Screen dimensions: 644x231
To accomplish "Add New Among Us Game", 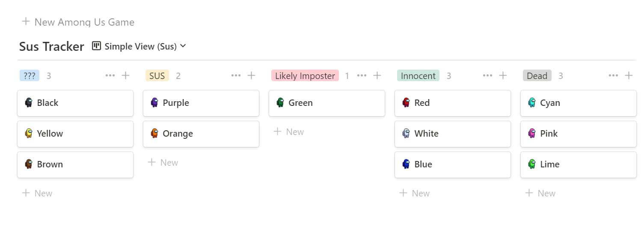I will [78, 22].
